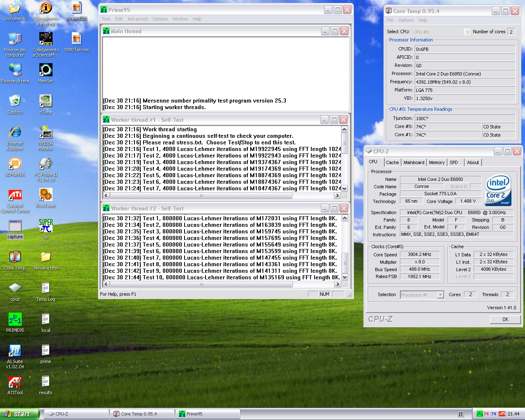This screenshot has height=420, width=525.
Task: Open the Window menu in Prime95
Action: (180, 19)
